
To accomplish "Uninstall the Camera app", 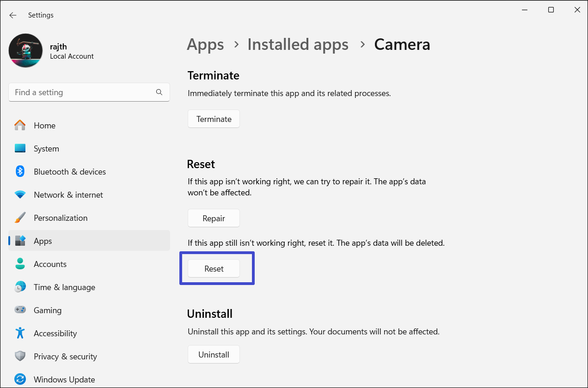I will pos(214,355).
